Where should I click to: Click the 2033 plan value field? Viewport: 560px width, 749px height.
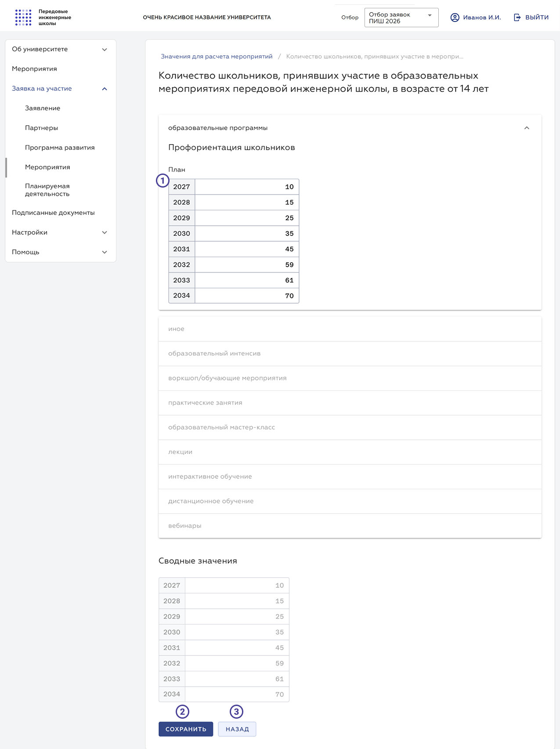click(247, 280)
